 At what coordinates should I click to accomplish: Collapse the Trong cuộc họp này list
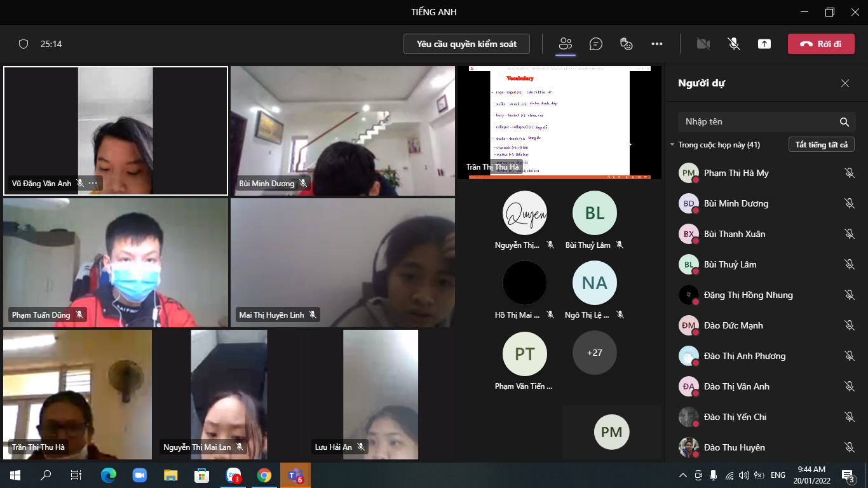click(672, 145)
